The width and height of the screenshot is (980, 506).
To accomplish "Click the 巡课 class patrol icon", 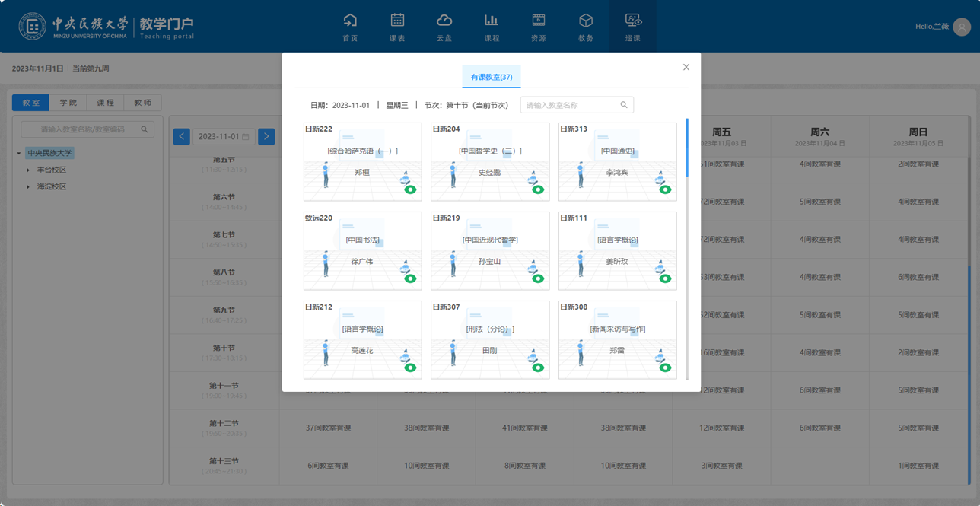I will 632,21.
